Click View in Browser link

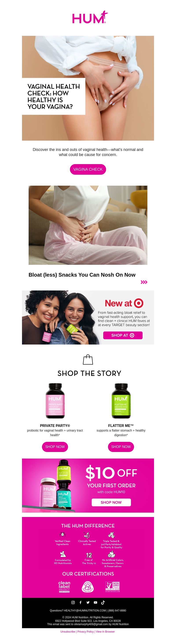point(105,631)
